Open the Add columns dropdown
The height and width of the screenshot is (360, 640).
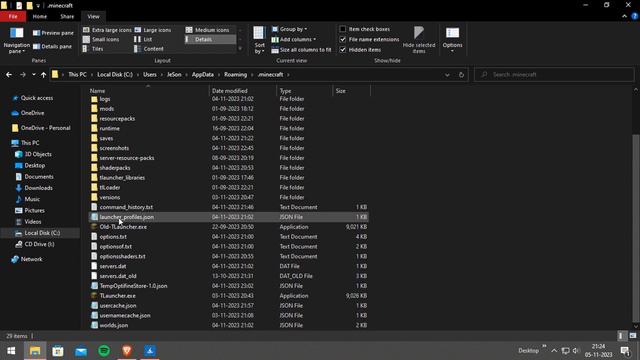(x=294, y=39)
